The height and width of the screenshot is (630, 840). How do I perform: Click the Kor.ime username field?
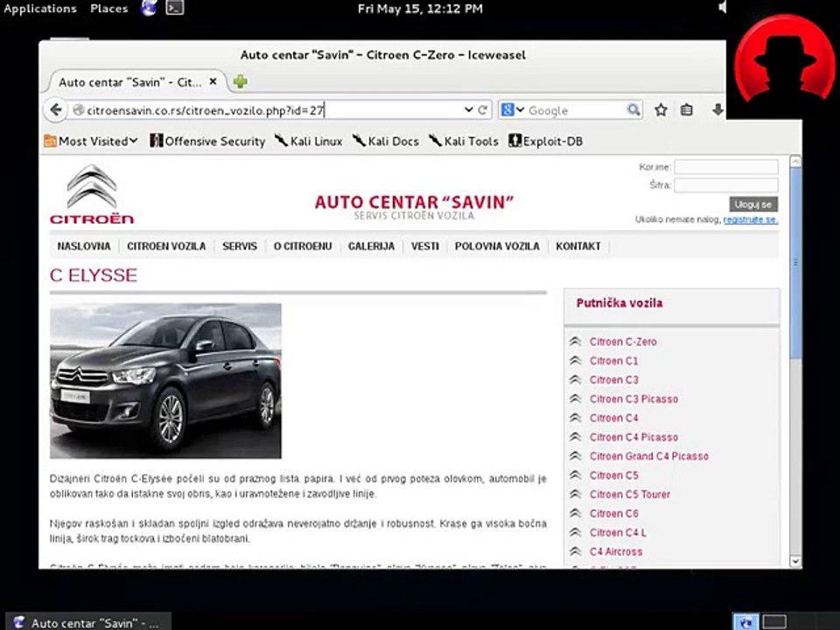[726, 166]
